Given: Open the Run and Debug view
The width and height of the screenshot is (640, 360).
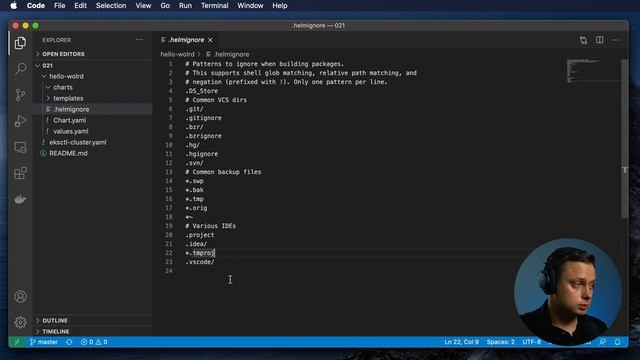Looking at the screenshot, I should 20,121.
